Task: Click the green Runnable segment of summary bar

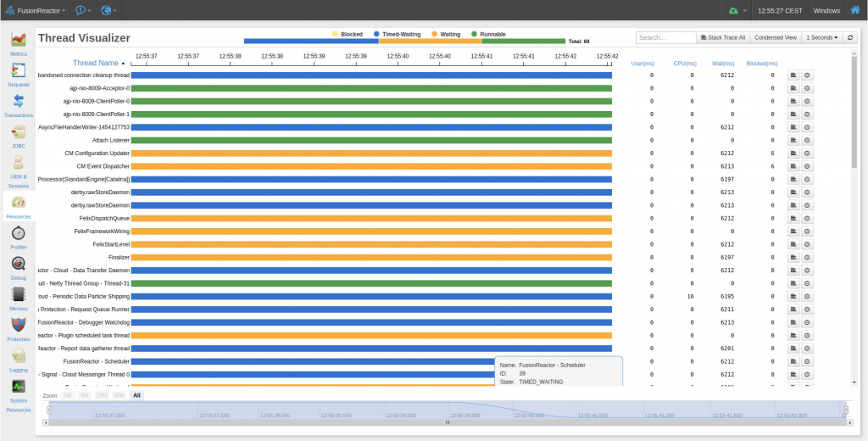Action: (x=524, y=41)
